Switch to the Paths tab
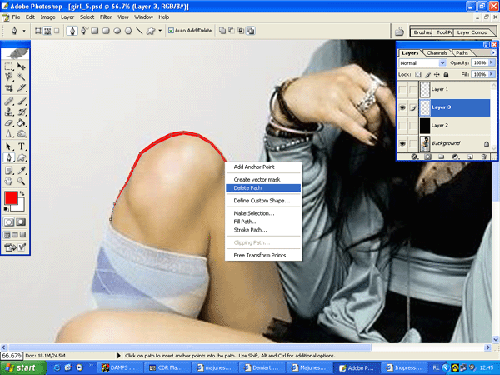The height and width of the screenshot is (375, 500). pyautogui.click(x=462, y=53)
